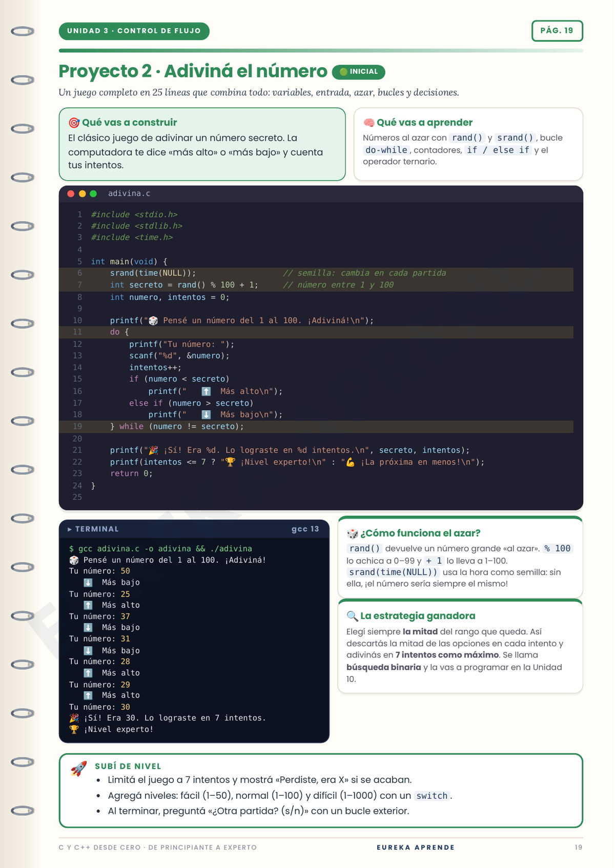Click bullet about ¿Otra partida? (s/n)
Screen dimensions: 615x868
point(258,811)
